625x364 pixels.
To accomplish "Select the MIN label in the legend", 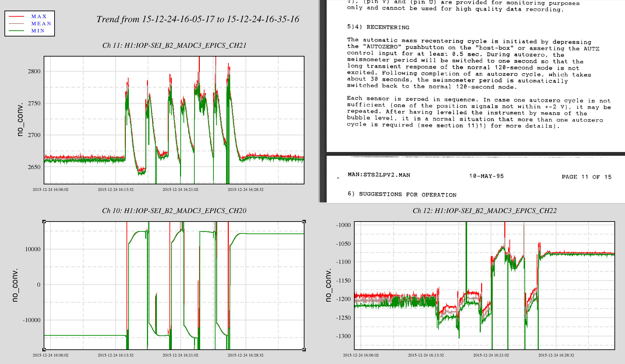I will [x=38, y=31].
